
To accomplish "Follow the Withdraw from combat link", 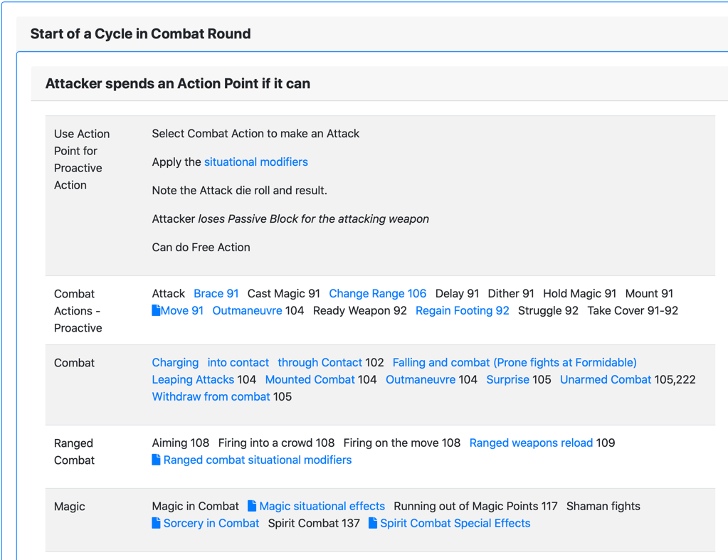I will coord(211,396).
